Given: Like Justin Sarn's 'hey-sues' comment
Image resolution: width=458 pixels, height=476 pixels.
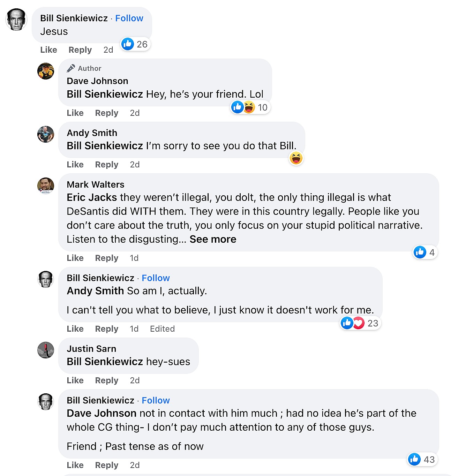Looking at the screenshot, I should (x=75, y=380).
